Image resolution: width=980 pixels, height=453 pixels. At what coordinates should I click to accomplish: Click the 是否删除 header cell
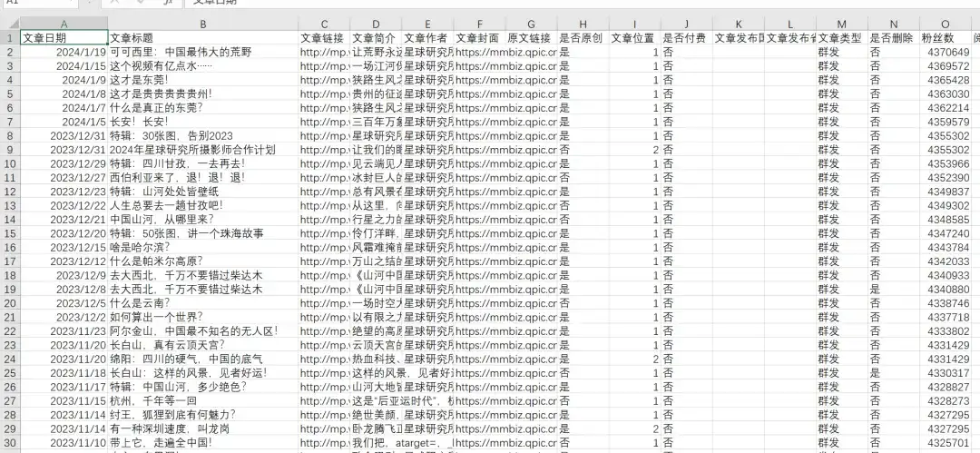[895, 38]
